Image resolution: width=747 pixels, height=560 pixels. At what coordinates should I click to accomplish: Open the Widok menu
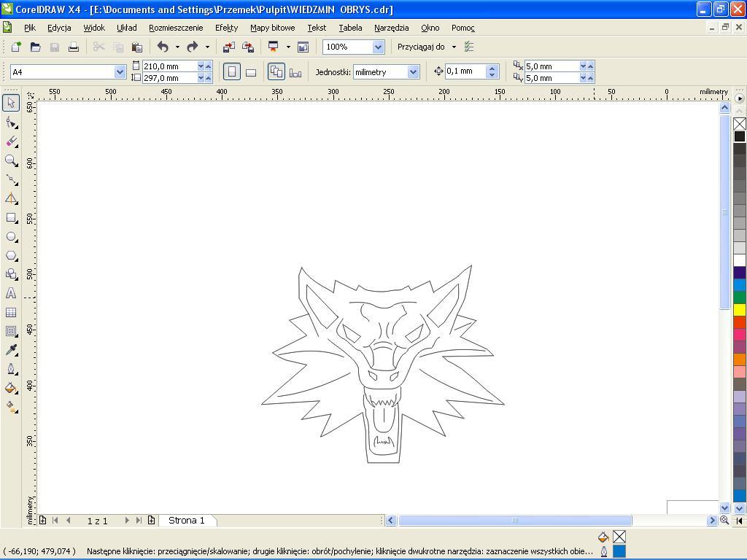click(x=94, y=28)
